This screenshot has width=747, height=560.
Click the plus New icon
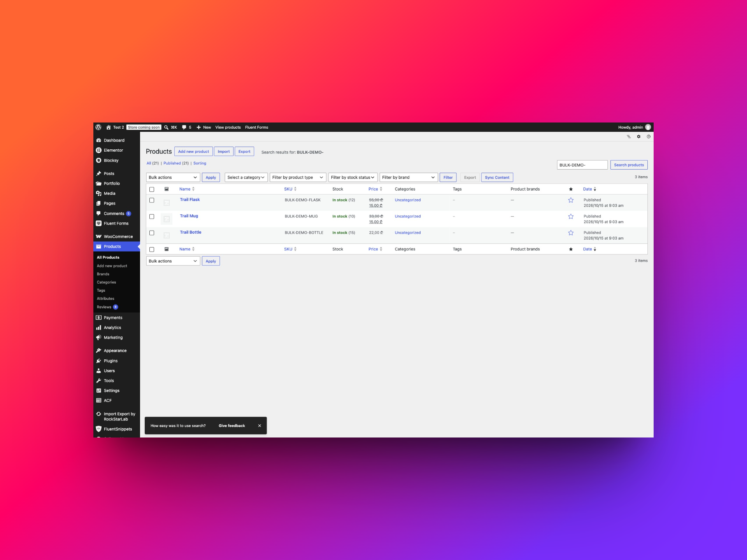pos(198,127)
